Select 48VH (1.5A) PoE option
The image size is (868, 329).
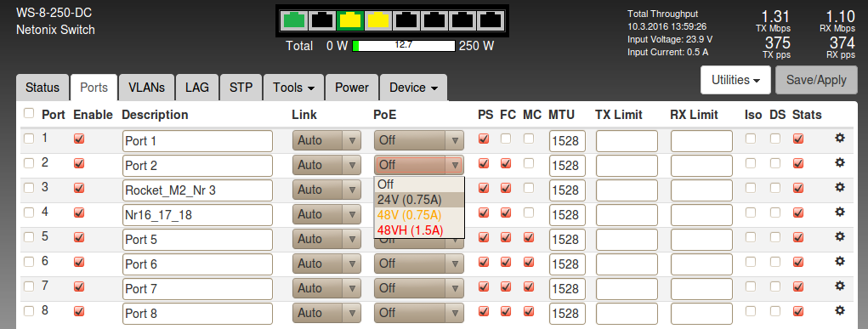click(x=411, y=230)
